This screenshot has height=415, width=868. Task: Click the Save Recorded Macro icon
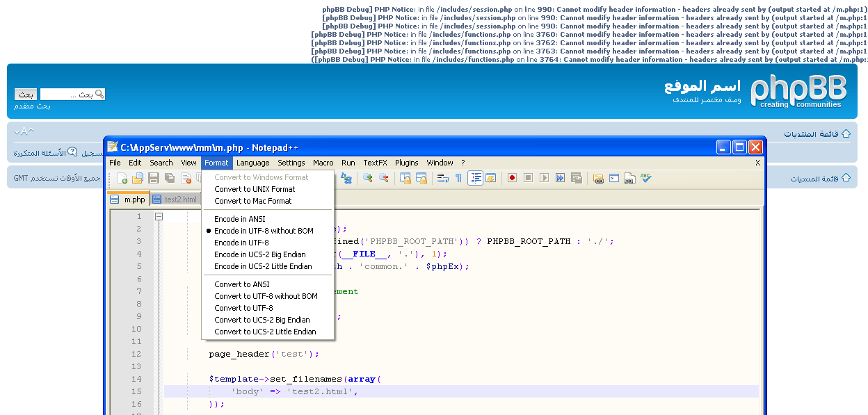(577, 179)
